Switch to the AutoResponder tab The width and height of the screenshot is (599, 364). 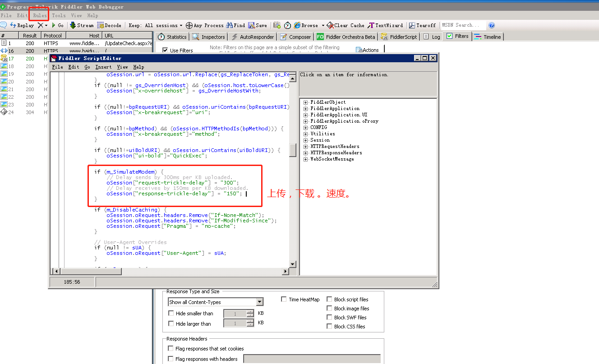(x=253, y=37)
